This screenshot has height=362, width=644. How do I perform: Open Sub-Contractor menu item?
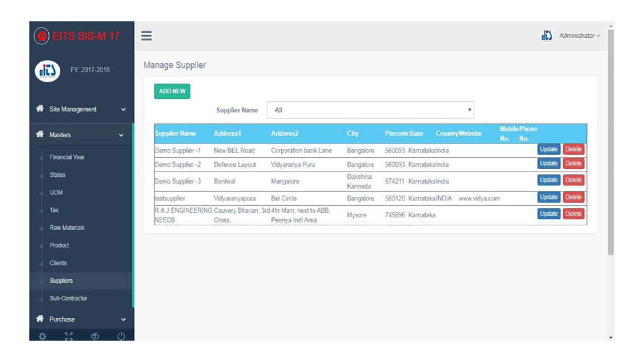tap(68, 298)
